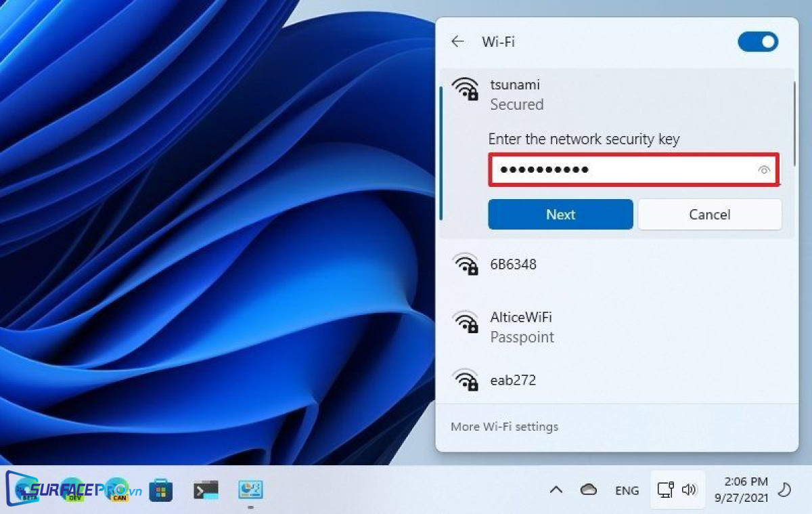Launch Edge Canary from the taskbar
This screenshot has width=812, height=514.
pyautogui.click(x=116, y=490)
